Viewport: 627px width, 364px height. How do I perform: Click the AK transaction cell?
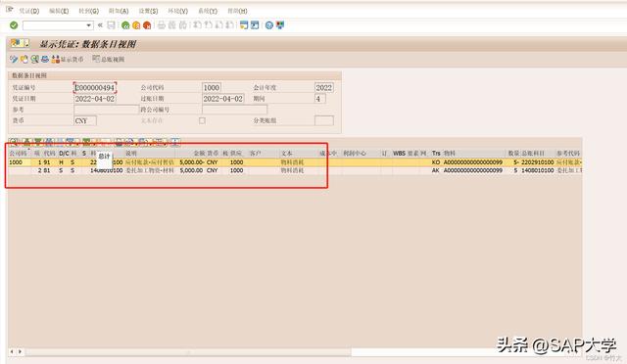point(436,170)
